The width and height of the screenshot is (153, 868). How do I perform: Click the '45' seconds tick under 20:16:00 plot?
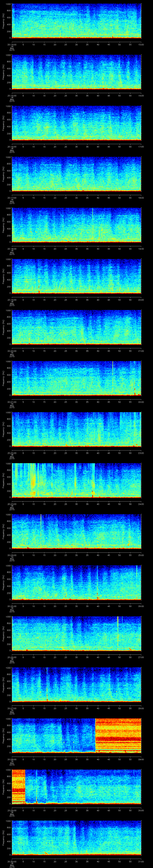pos(109,147)
